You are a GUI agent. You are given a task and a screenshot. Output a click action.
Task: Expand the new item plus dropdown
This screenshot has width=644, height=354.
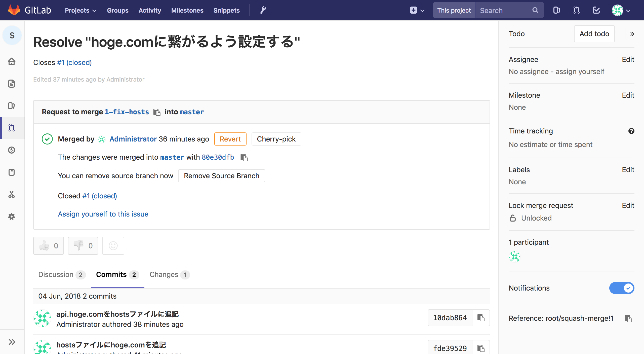pos(417,10)
